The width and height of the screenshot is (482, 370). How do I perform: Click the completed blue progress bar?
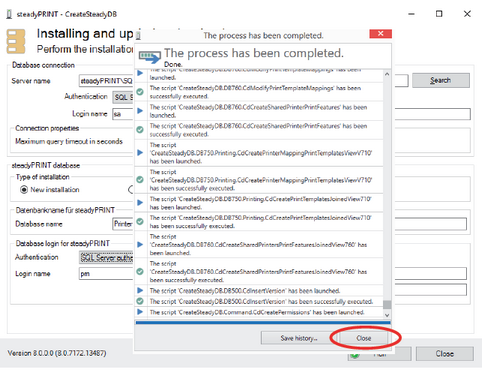tap(263, 323)
